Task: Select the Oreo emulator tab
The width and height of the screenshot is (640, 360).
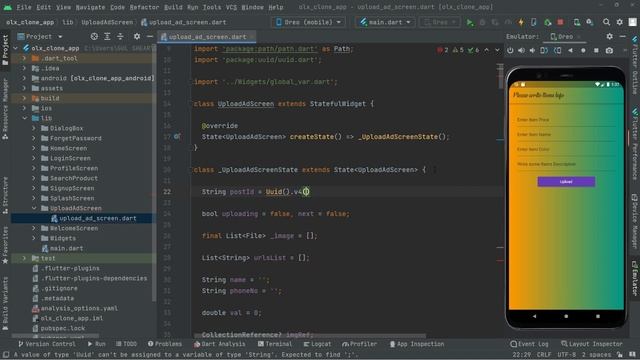Action: (566, 36)
